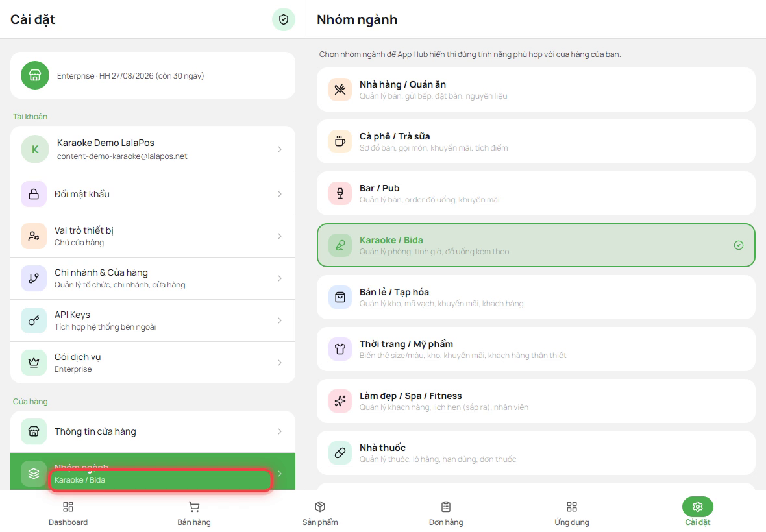The height and width of the screenshot is (532, 766).
Task: Select the Nhà hàng / Quán ăn industry option
Action: point(536,90)
